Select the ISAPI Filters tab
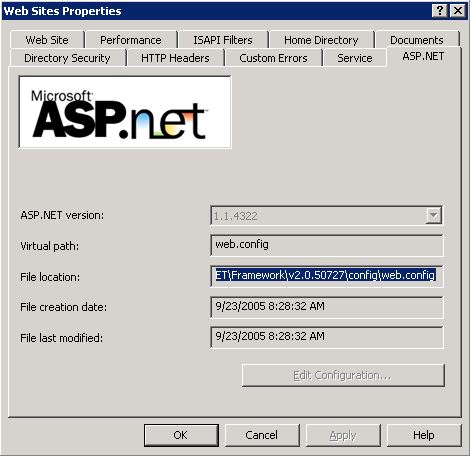Image resolution: width=470 pixels, height=456 pixels. coord(223,40)
